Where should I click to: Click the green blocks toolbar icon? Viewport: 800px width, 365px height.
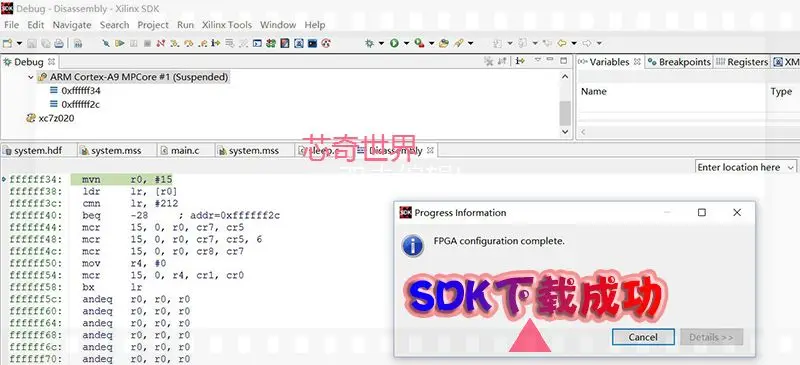[x=271, y=43]
